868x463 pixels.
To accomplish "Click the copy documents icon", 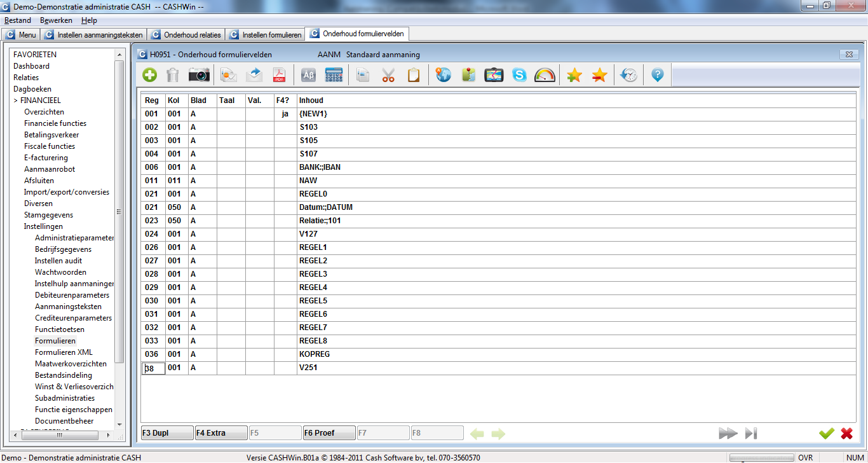I will coord(363,75).
